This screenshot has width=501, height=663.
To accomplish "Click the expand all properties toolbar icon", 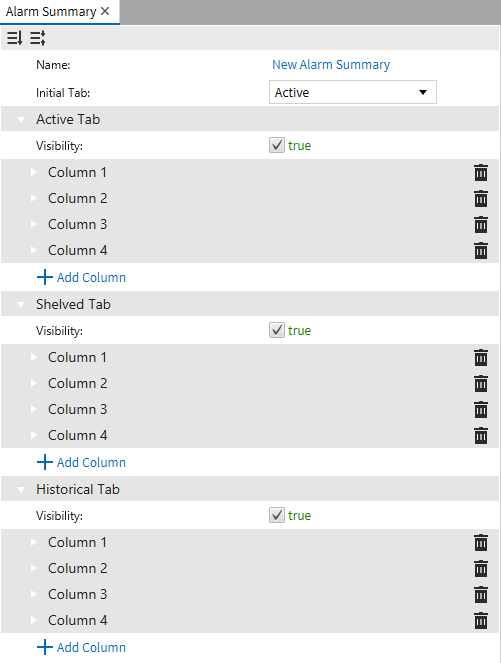I will (x=38, y=38).
